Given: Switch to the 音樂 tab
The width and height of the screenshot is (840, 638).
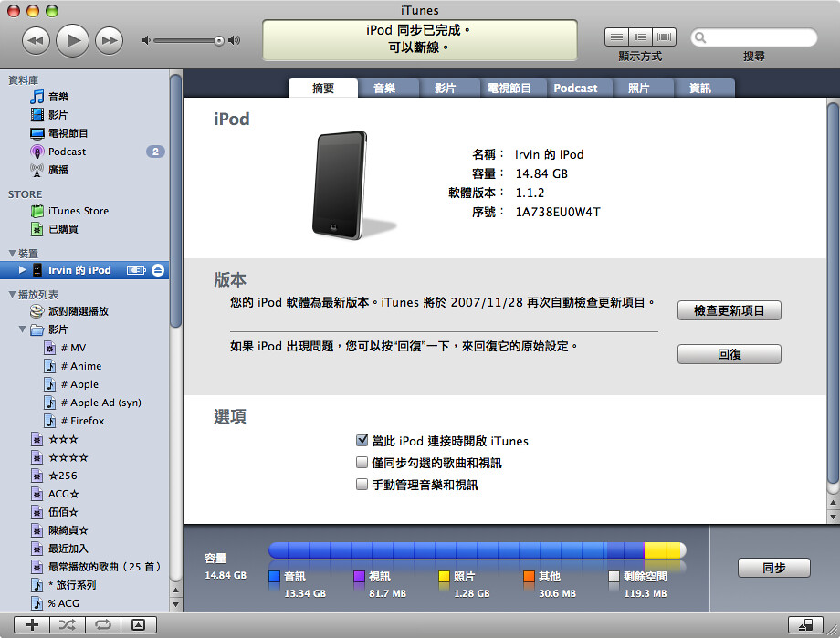Looking at the screenshot, I should pyautogui.click(x=383, y=89).
